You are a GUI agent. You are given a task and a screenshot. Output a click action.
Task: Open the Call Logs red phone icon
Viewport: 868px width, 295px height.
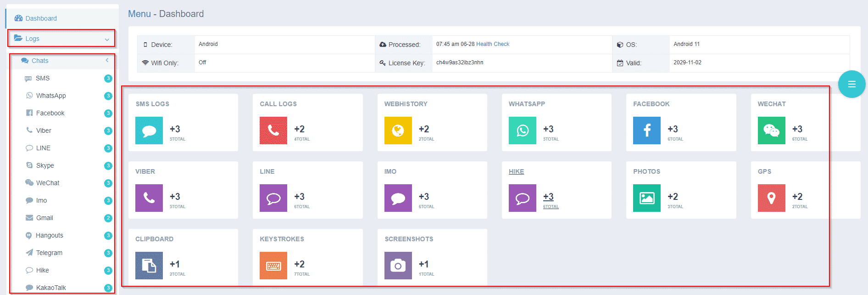coord(273,130)
